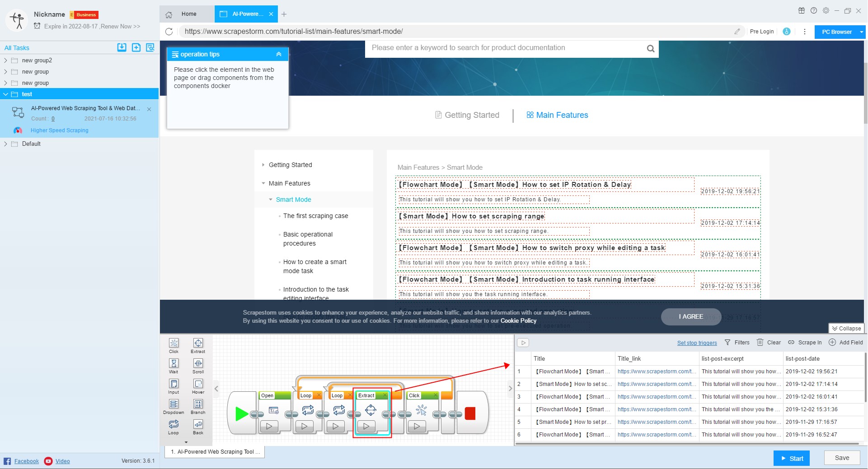The width and height of the screenshot is (868, 469).
Task: Run the Open step play button
Action: coord(269,426)
